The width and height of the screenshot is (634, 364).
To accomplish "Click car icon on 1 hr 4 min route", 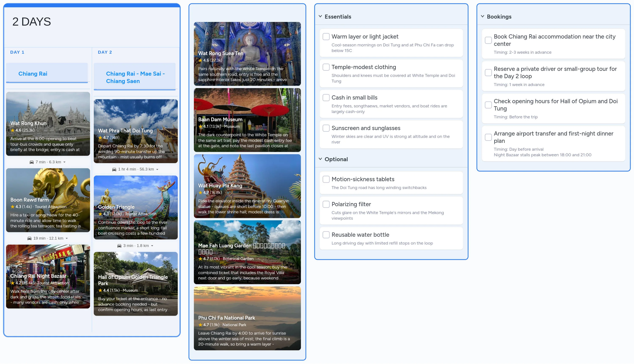I will click(114, 169).
